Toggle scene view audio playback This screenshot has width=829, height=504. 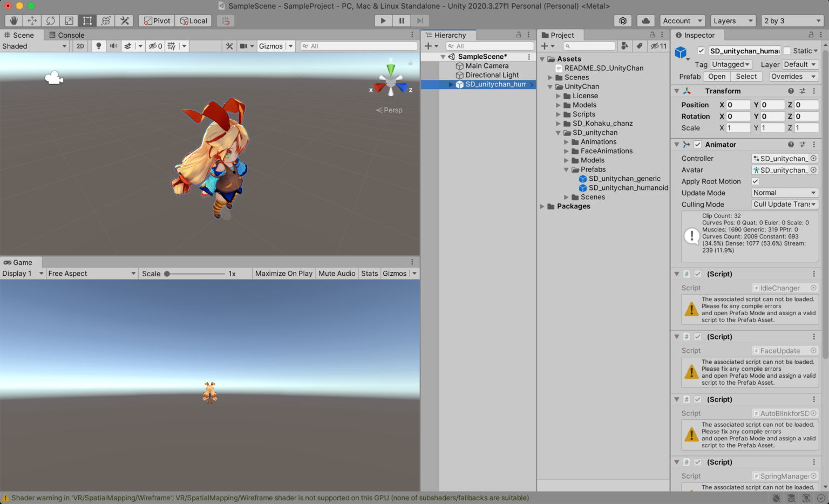113,46
